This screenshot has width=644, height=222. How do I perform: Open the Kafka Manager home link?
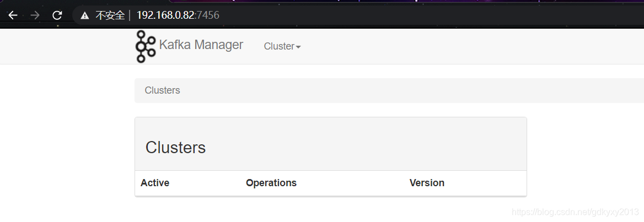(x=201, y=44)
